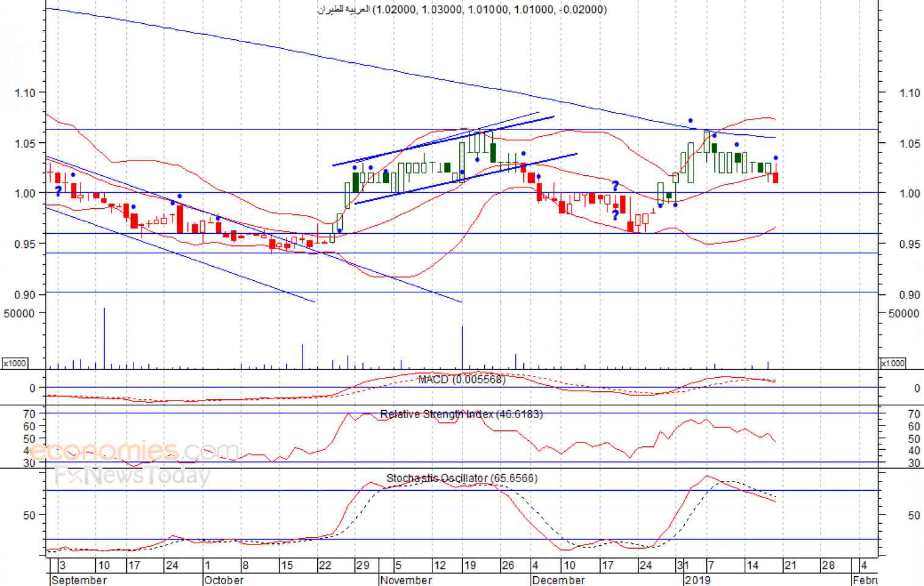The image size is (924, 586).
Task: Click the date label 19 on time axis
Action: tap(470, 565)
